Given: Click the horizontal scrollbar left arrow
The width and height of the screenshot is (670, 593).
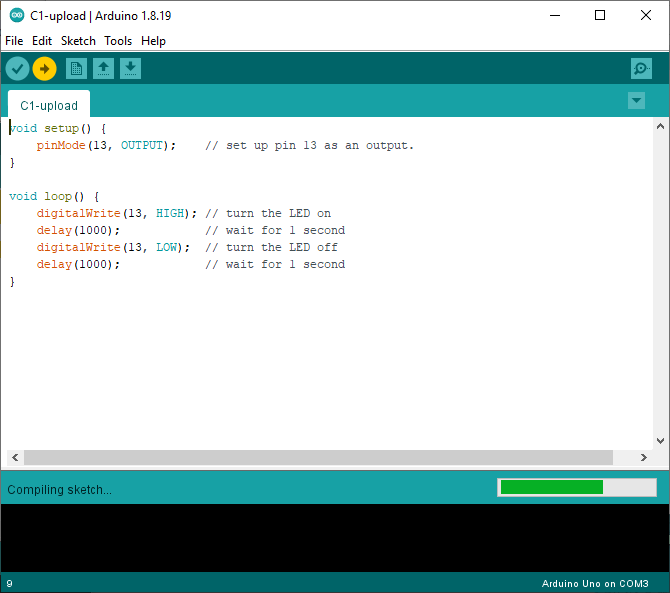Looking at the screenshot, I should pos(15,458).
